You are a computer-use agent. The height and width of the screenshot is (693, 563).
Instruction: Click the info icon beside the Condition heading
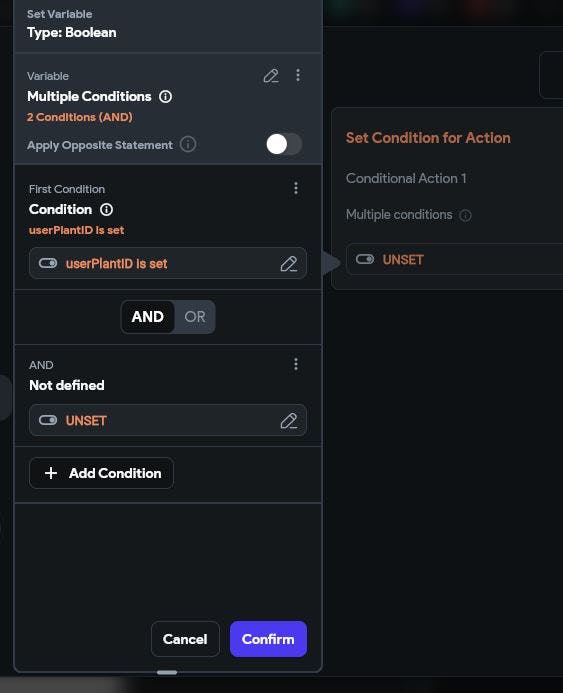click(x=106, y=209)
